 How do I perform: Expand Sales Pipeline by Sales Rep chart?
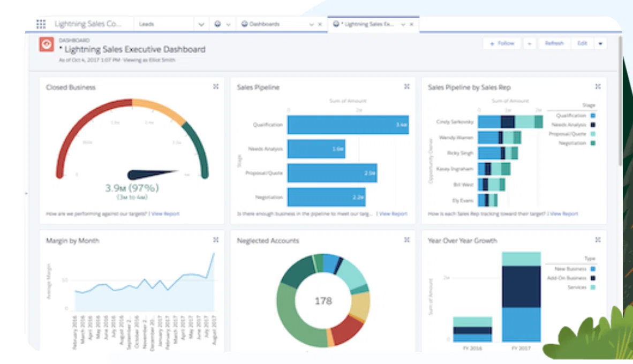coord(598,86)
